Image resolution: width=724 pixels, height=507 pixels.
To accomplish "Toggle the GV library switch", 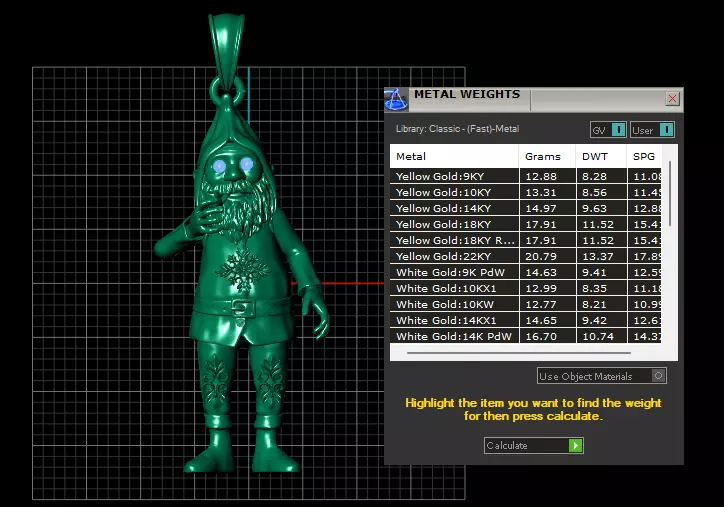I will pos(608,130).
